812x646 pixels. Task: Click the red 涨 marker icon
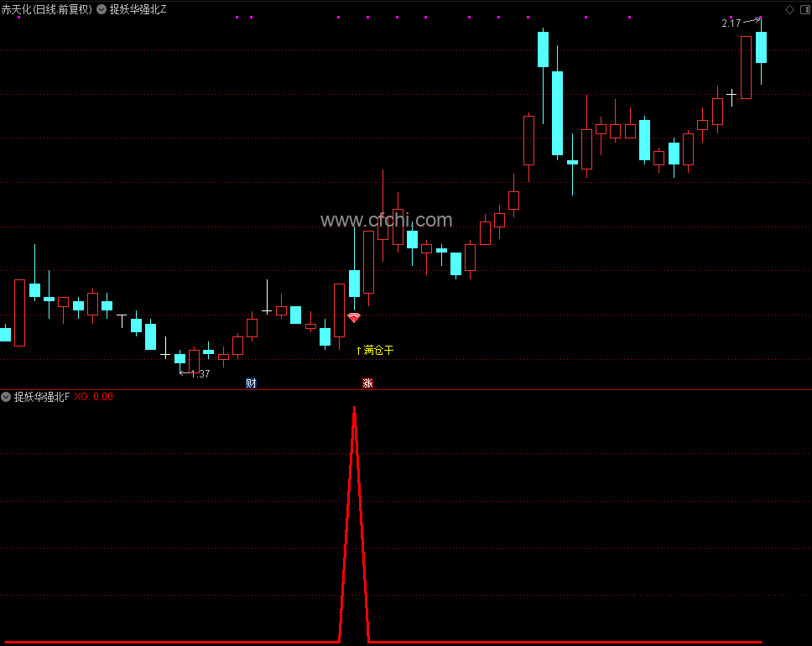point(367,383)
